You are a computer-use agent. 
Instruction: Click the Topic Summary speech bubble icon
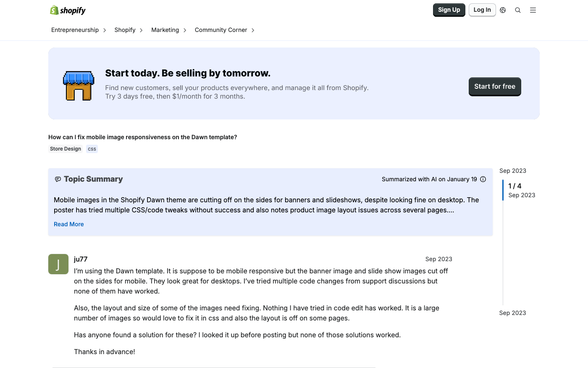(x=58, y=179)
